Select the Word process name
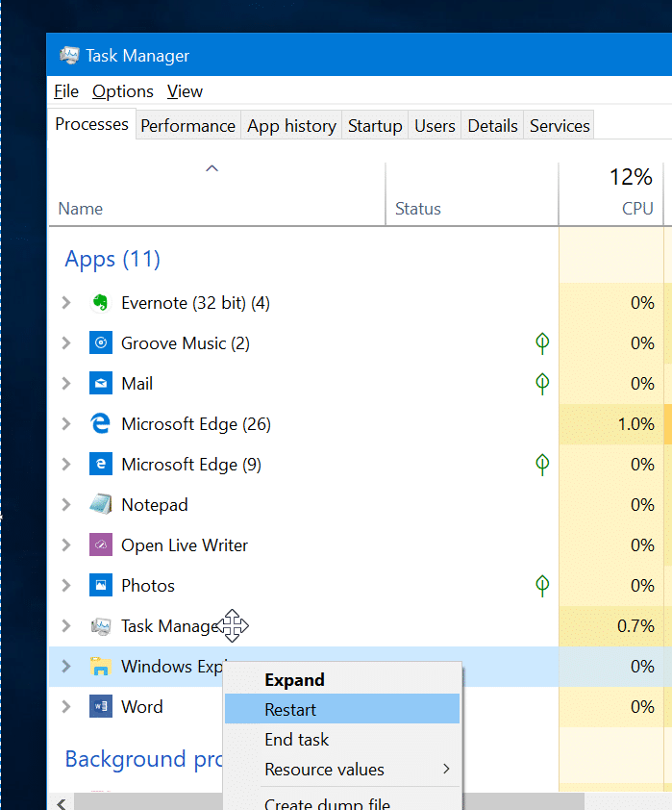 click(x=142, y=707)
